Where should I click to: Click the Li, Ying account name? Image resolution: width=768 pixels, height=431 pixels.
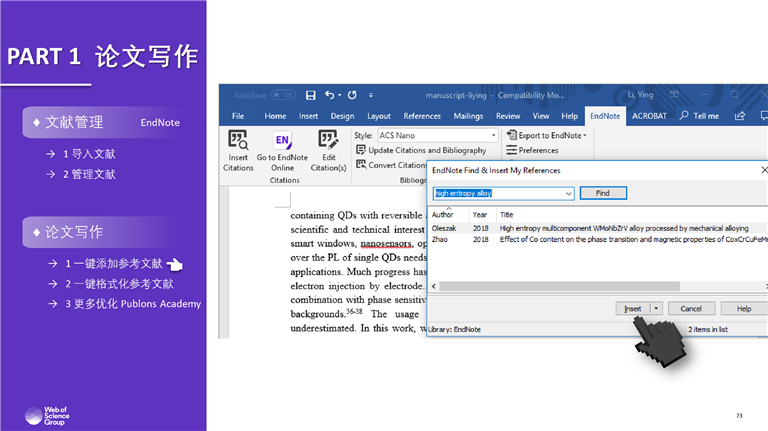point(641,95)
